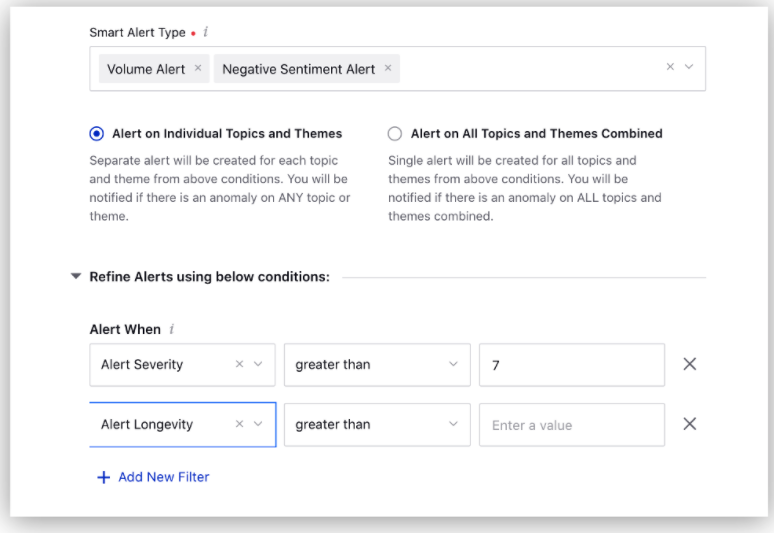Open the Smart Alert Type dropdown arrow
This screenshot has width=774, height=533.
(x=689, y=67)
